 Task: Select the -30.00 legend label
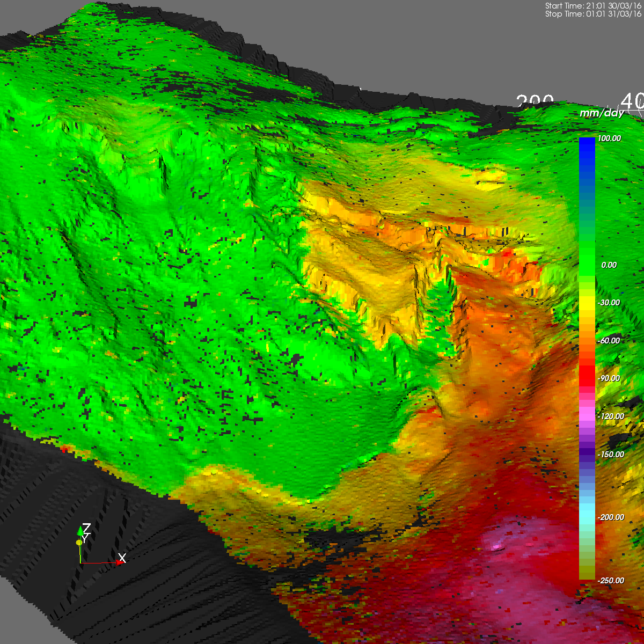pyautogui.click(x=608, y=303)
